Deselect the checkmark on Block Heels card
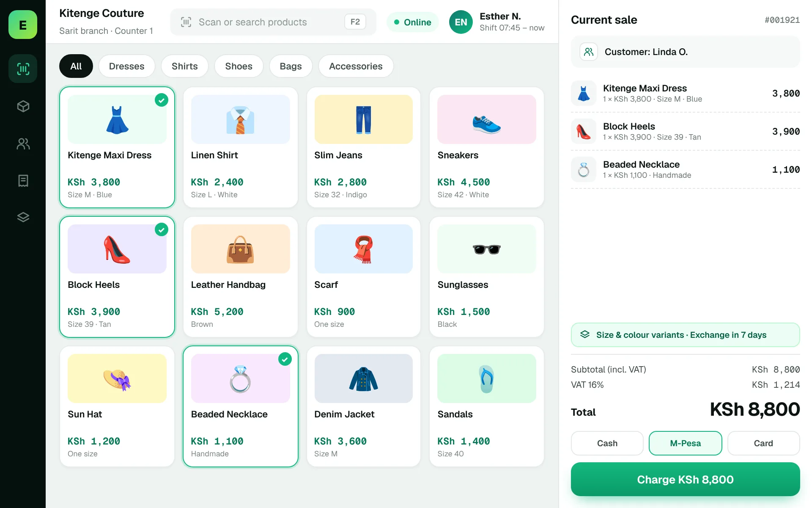The height and width of the screenshot is (508, 812). 162,229
